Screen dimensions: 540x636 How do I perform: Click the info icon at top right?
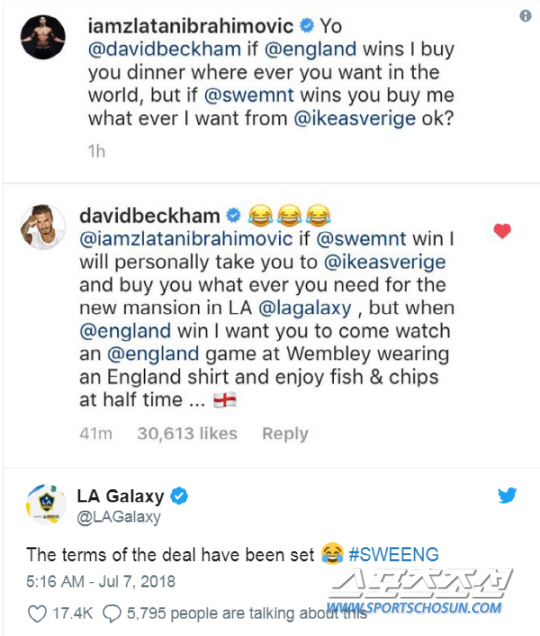[x=525, y=16]
